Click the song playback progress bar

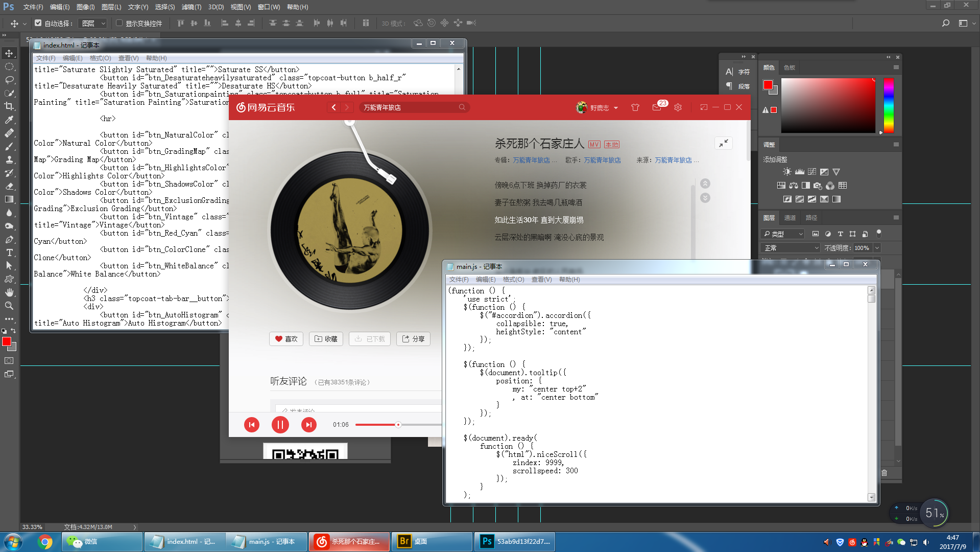click(398, 425)
